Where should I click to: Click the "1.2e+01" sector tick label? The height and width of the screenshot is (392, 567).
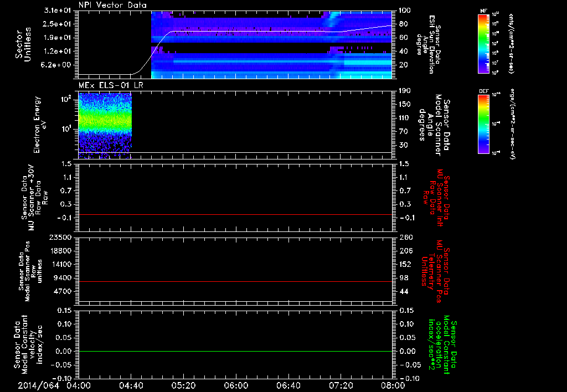click(x=58, y=51)
